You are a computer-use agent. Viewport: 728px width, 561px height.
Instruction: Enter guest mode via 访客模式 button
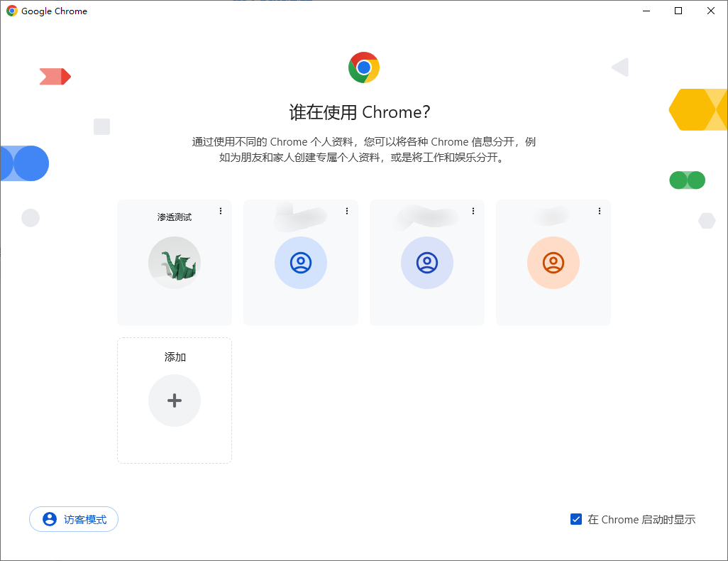[74, 519]
